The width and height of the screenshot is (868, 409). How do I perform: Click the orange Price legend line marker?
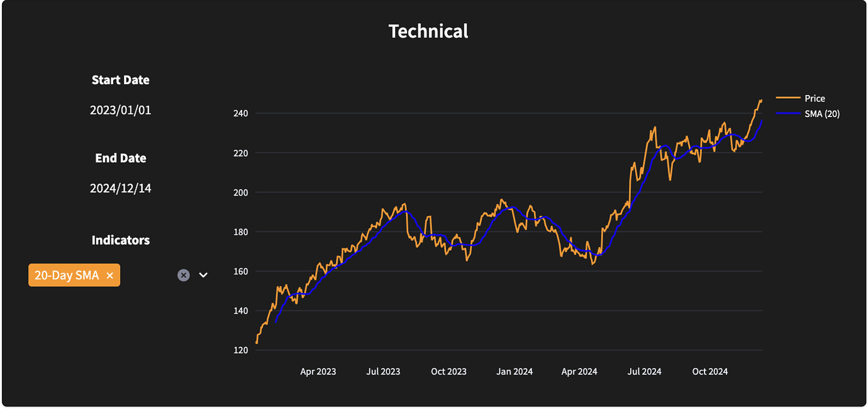coord(788,98)
